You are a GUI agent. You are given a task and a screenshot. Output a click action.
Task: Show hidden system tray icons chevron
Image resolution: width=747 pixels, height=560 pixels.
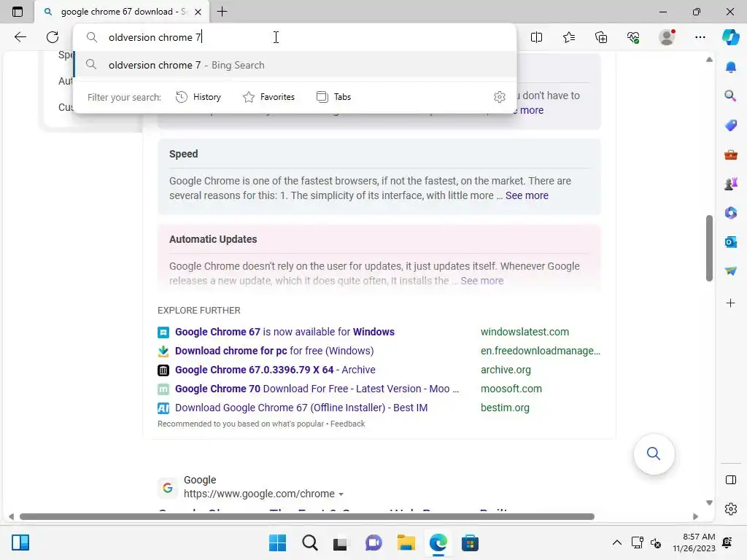point(616,542)
